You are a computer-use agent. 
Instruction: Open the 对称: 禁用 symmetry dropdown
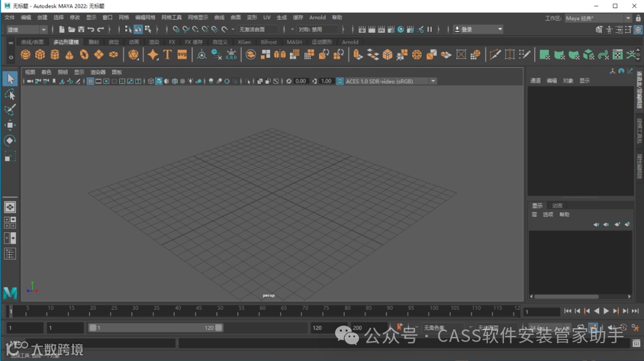[317, 30]
